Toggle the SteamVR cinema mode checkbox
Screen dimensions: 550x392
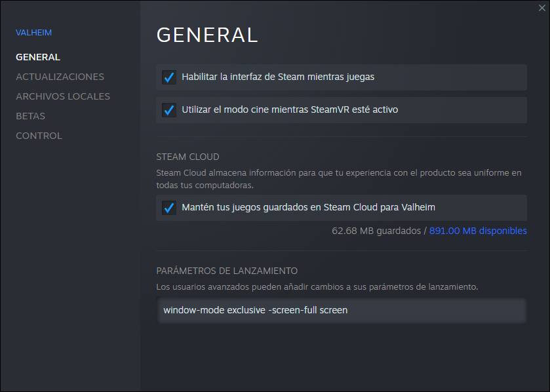[x=169, y=110]
